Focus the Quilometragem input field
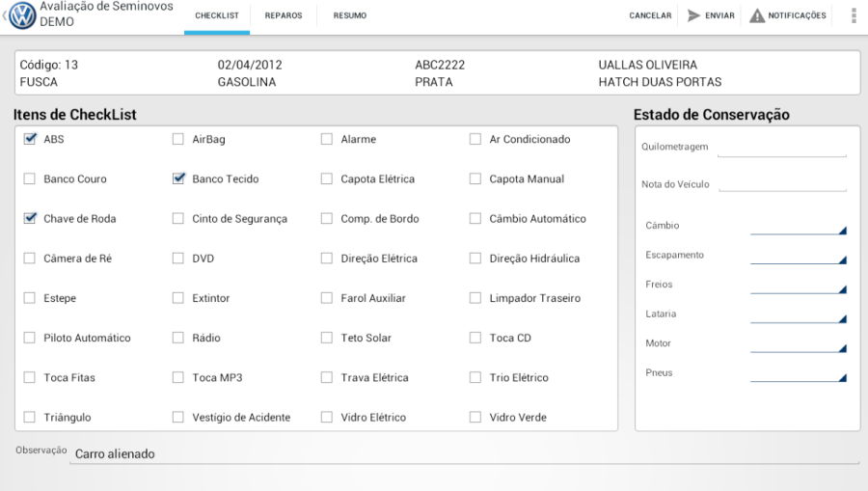 782,147
